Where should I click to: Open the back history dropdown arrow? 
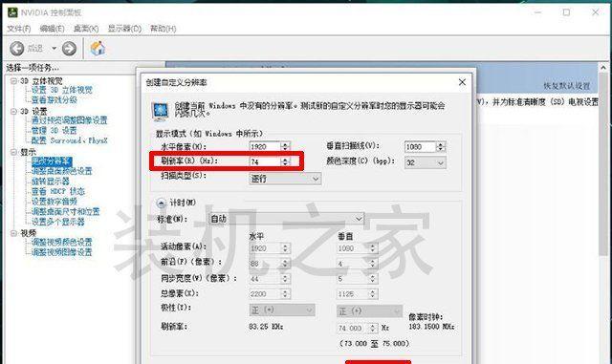pyautogui.click(x=54, y=49)
